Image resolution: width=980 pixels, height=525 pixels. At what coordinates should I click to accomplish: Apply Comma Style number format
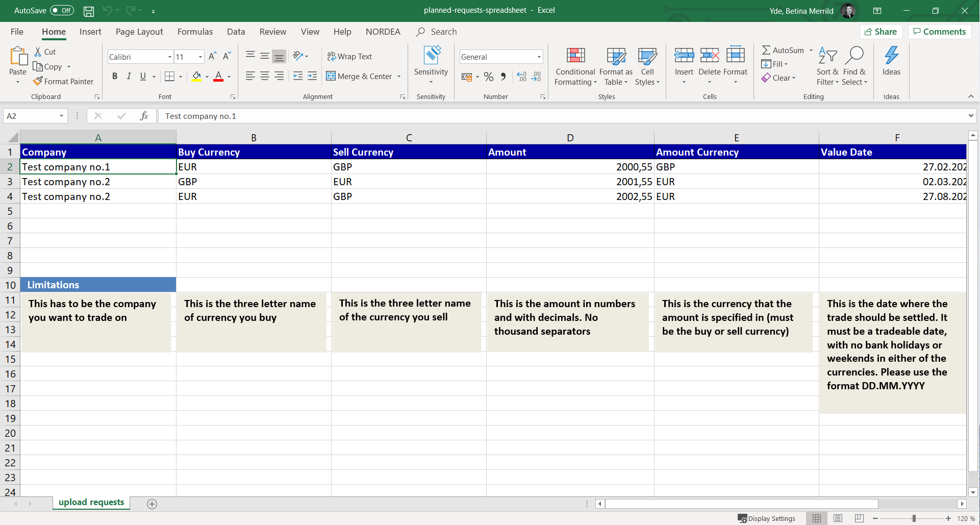point(503,77)
